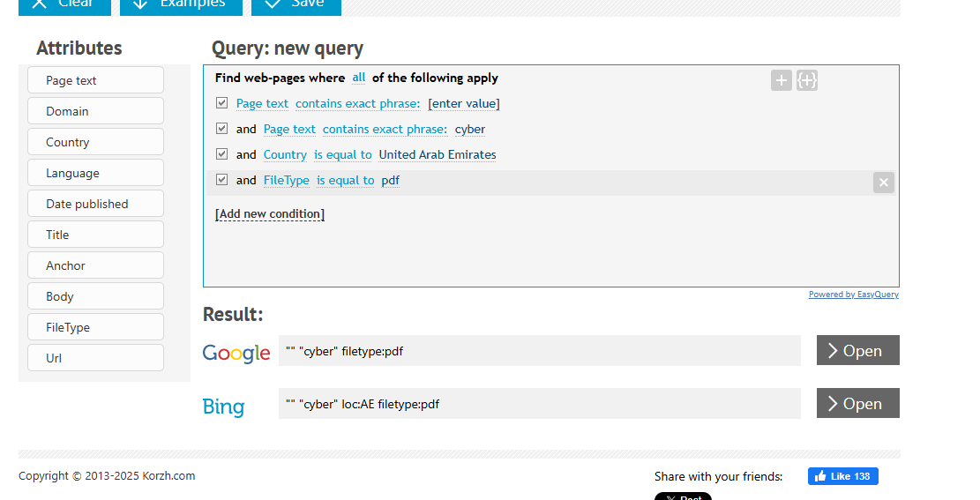
Task: Click the Bing logo in results
Action: pos(223,407)
